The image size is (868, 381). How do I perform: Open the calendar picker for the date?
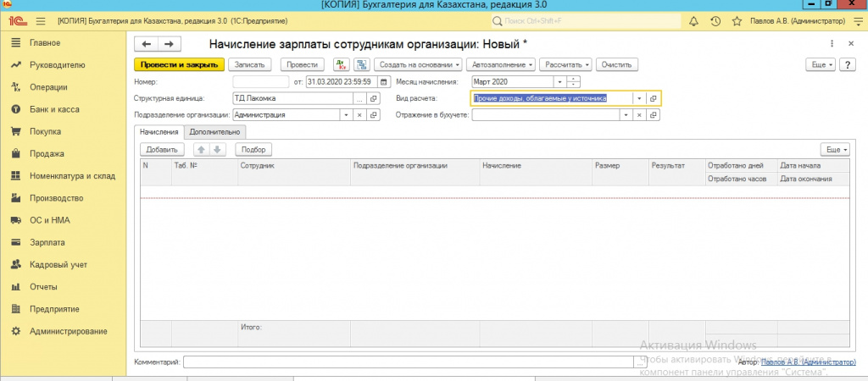pos(383,82)
